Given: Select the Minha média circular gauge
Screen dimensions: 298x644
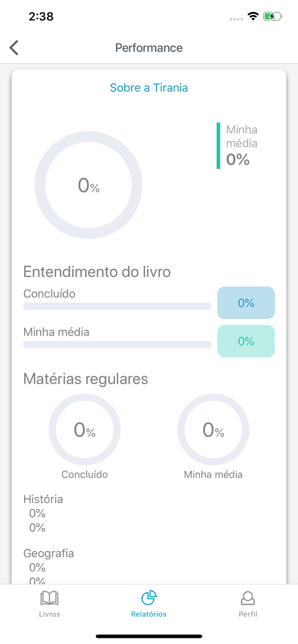Looking at the screenshot, I should pos(213,429).
